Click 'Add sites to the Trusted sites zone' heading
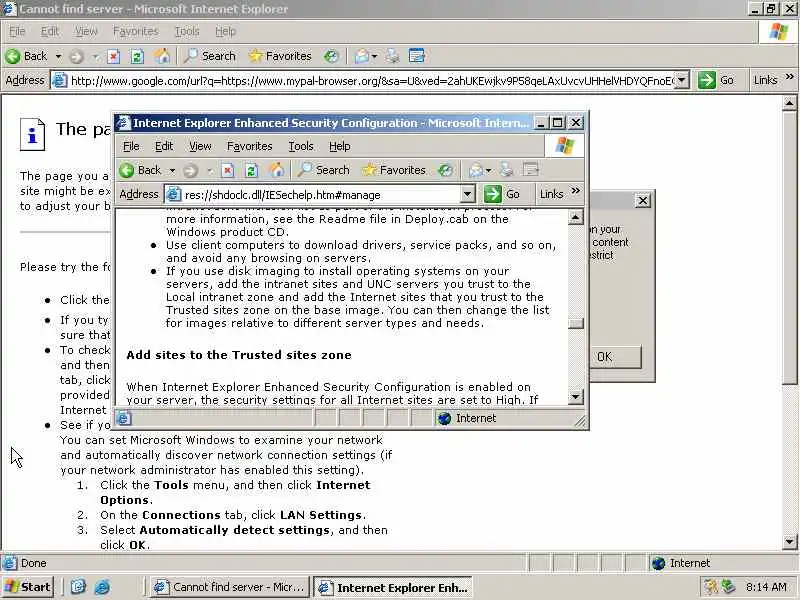The image size is (800, 600). 239,355
